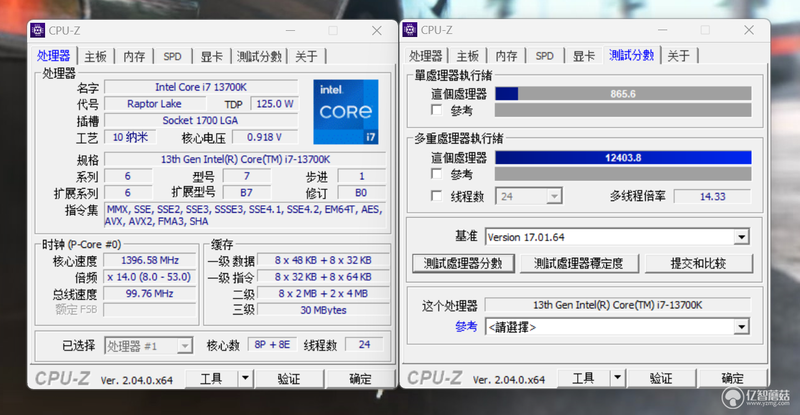Click 工具 button in right window
Image resolution: width=800 pixels, height=415 pixels.
[584, 378]
